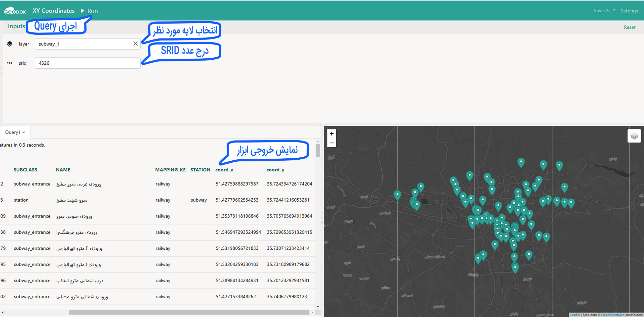The height and width of the screenshot is (317, 644).
Task: Open the Save As dropdown
Action: click(604, 11)
